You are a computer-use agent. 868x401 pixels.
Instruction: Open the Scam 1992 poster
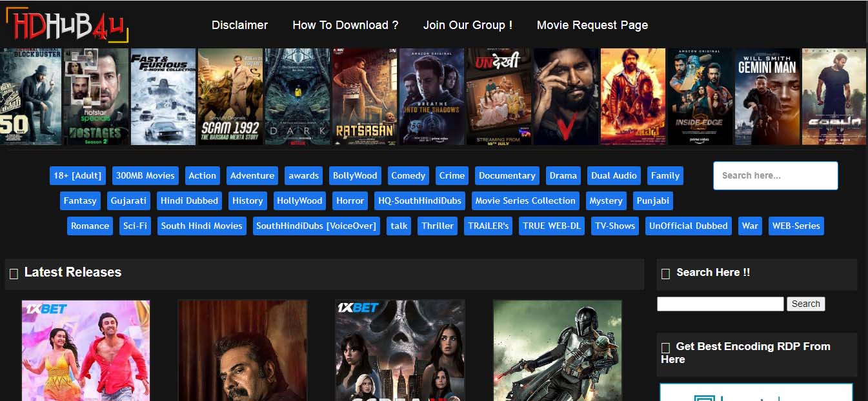(230, 97)
